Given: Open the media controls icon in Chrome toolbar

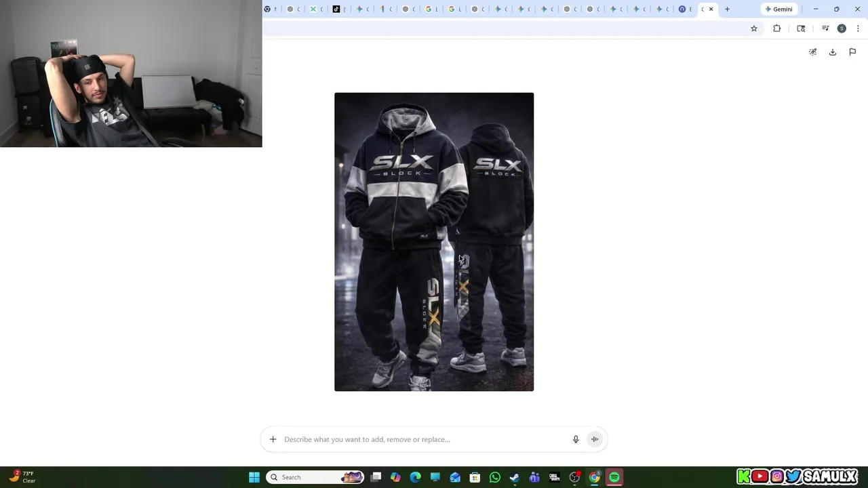Looking at the screenshot, I should coord(825,28).
